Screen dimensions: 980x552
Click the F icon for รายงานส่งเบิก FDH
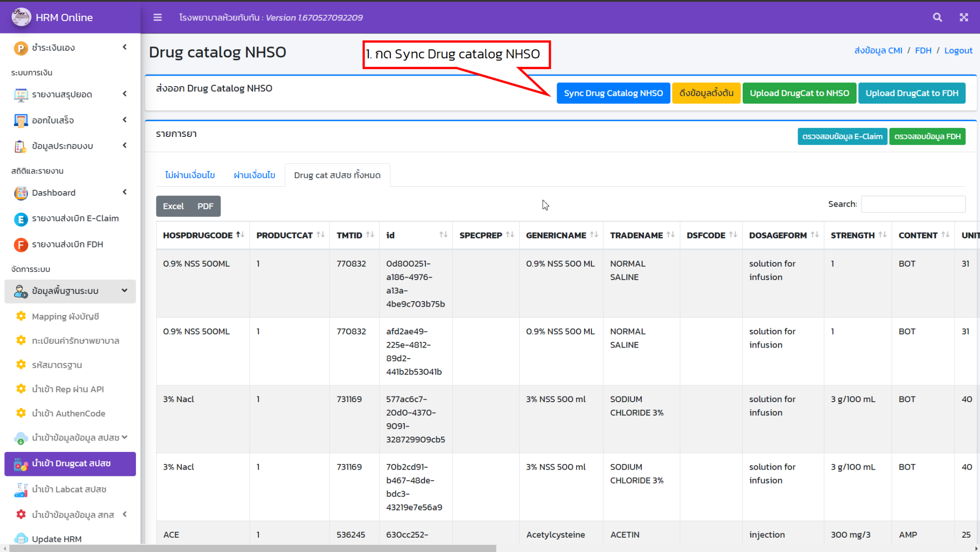(x=21, y=245)
